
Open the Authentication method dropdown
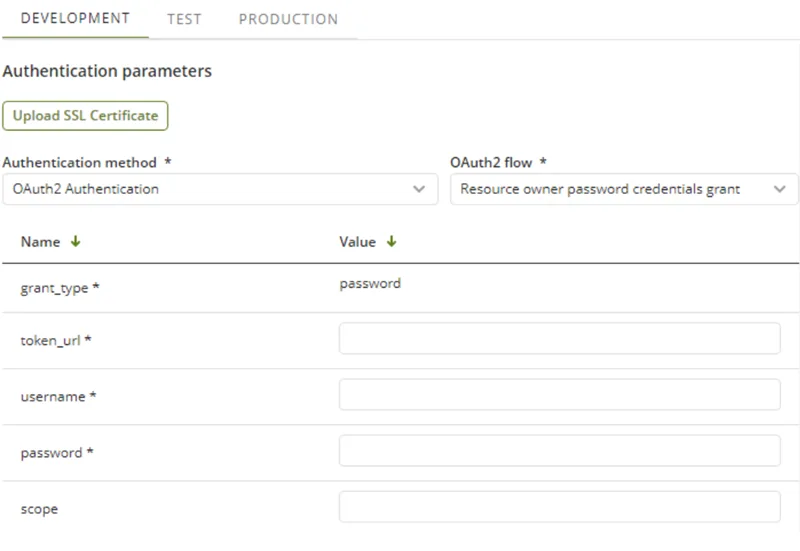[x=220, y=189]
